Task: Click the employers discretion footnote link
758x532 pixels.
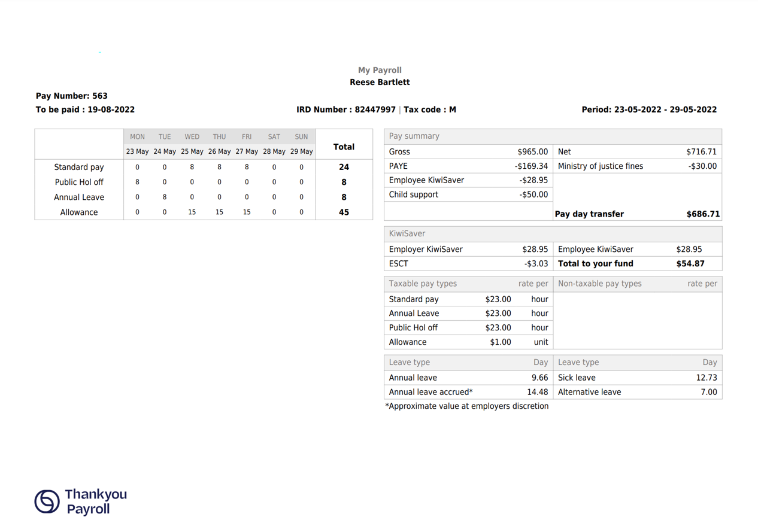Action: coord(467,406)
